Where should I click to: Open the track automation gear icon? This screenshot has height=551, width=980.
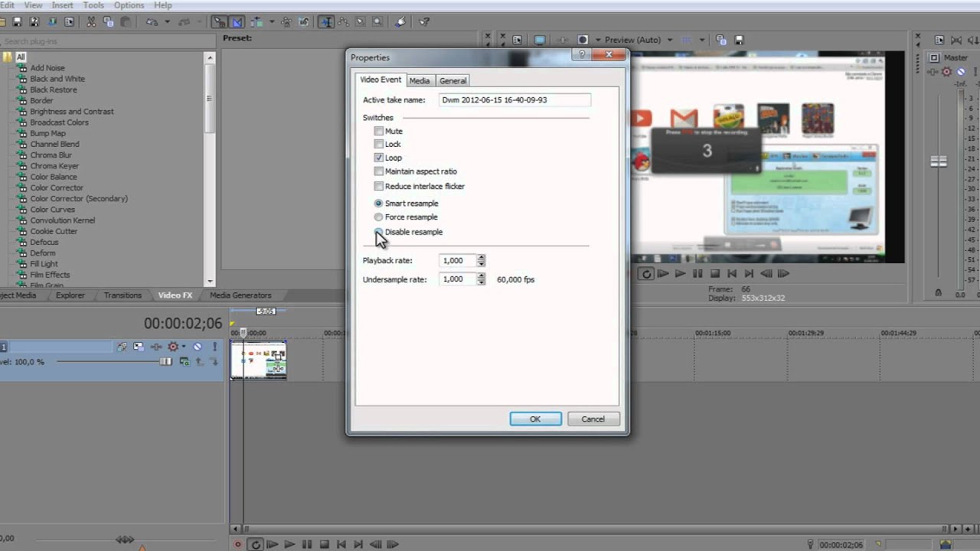point(173,347)
